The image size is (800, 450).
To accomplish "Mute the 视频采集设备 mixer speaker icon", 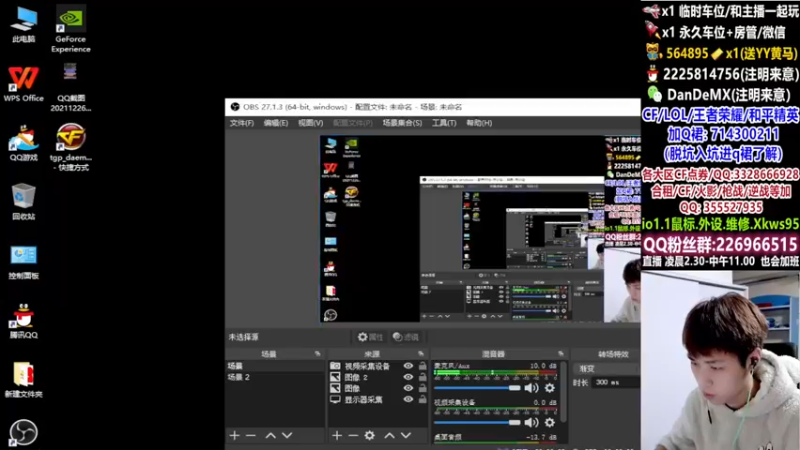I will coord(531,422).
